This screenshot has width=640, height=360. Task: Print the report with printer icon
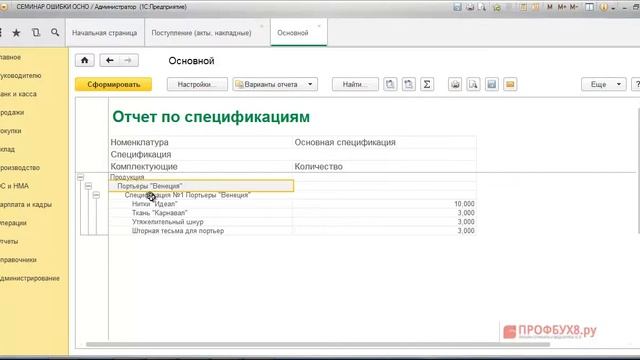pos(455,84)
